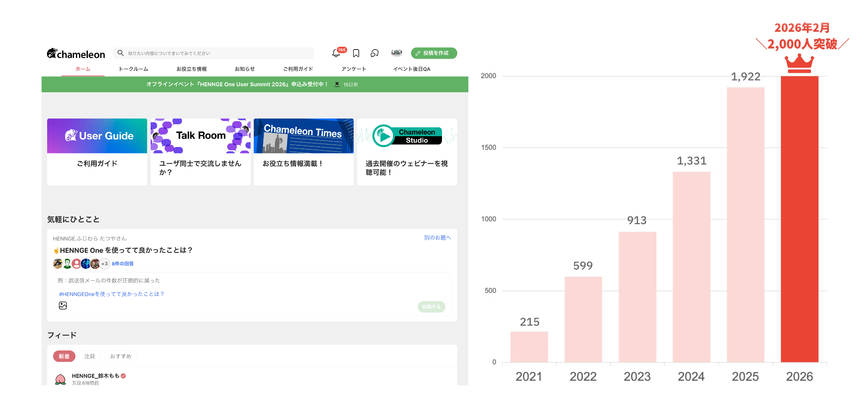
Task: Click the question title HENNGE One を使ってて良かったことは？
Action: (x=126, y=250)
